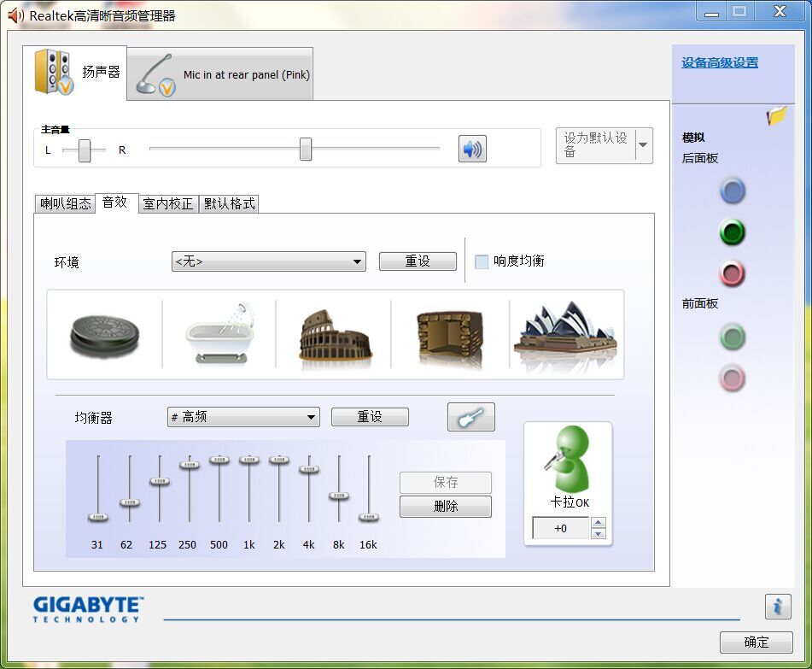This screenshot has width=812, height=669.
Task: Click the 确定 button
Action: tap(756, 642)
